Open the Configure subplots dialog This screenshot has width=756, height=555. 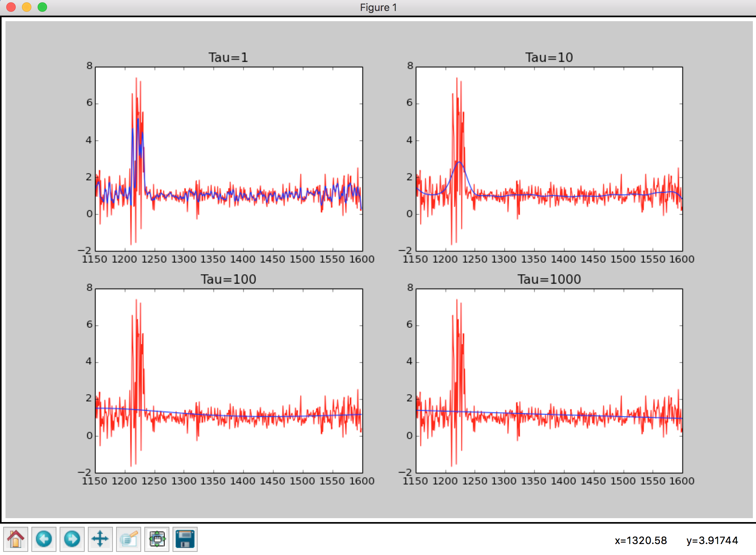[x=157, y=539]
